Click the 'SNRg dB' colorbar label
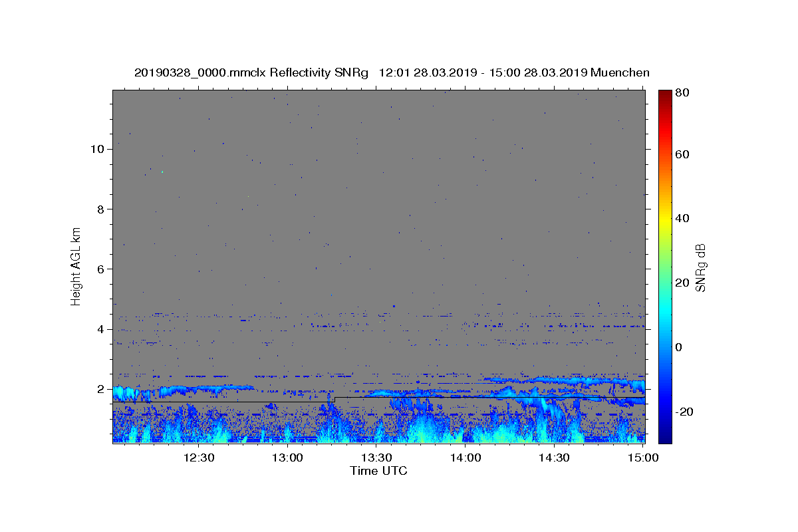 (x=700, y=267)
